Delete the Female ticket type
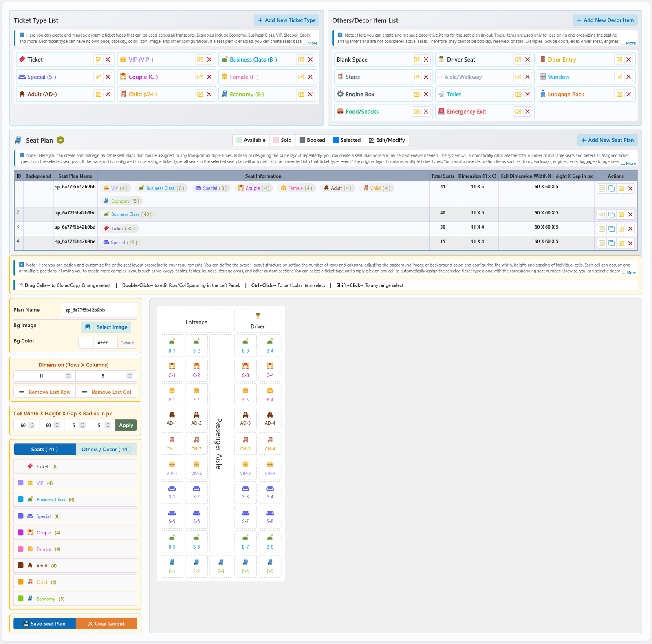This screenshot has height=644, width=652. (x=311, y=77)
